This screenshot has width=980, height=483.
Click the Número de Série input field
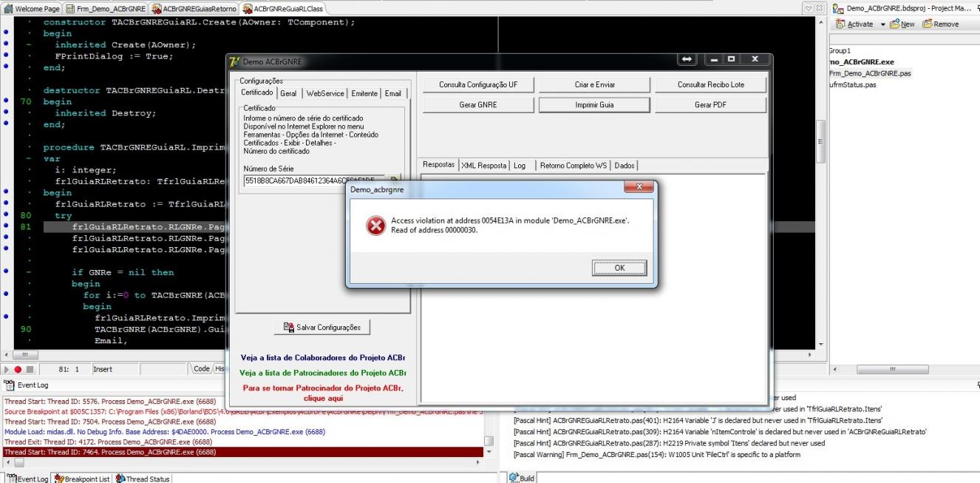pyautogui.click(x=314, y=180)
